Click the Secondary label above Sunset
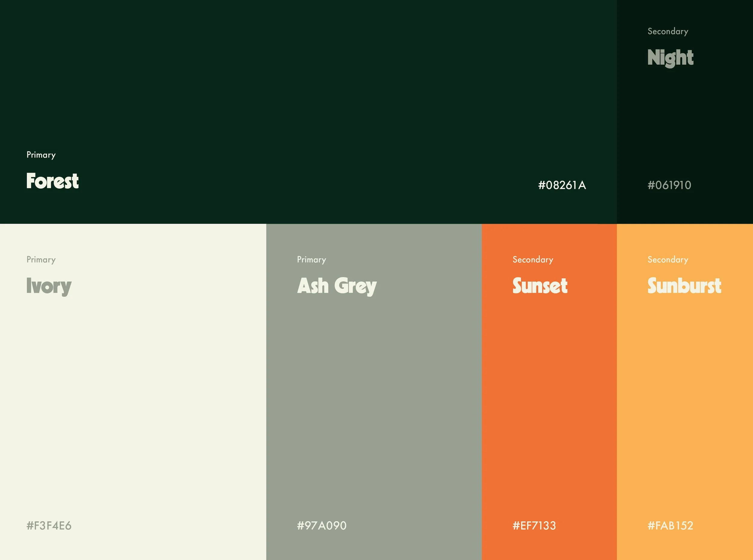The height and width of the screenshot is (560, 753). pos(533,260)
